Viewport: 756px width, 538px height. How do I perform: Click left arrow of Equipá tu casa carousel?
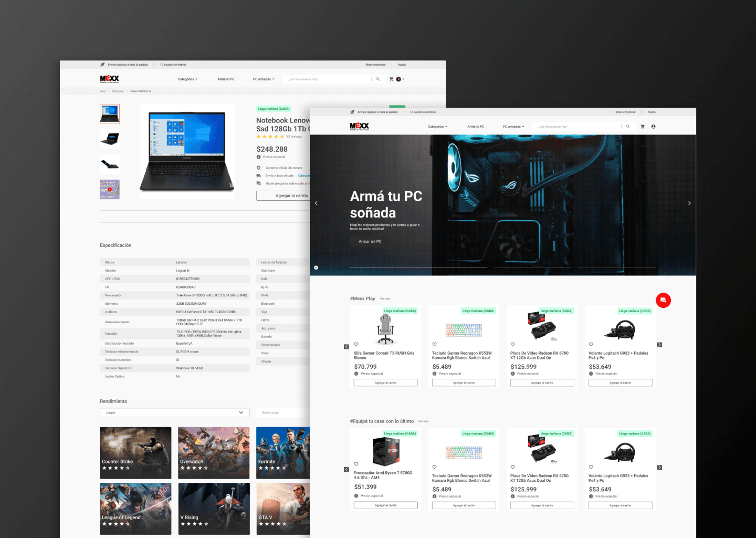point(346,469)
